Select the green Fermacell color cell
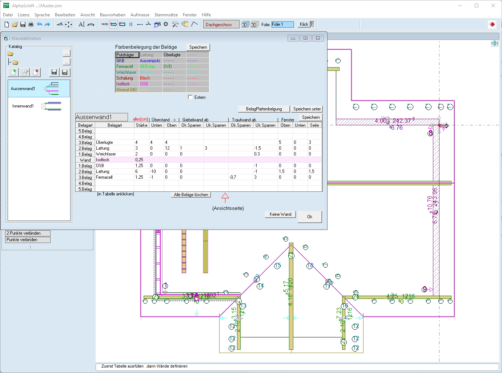The image size is (502, 373). 127,66
